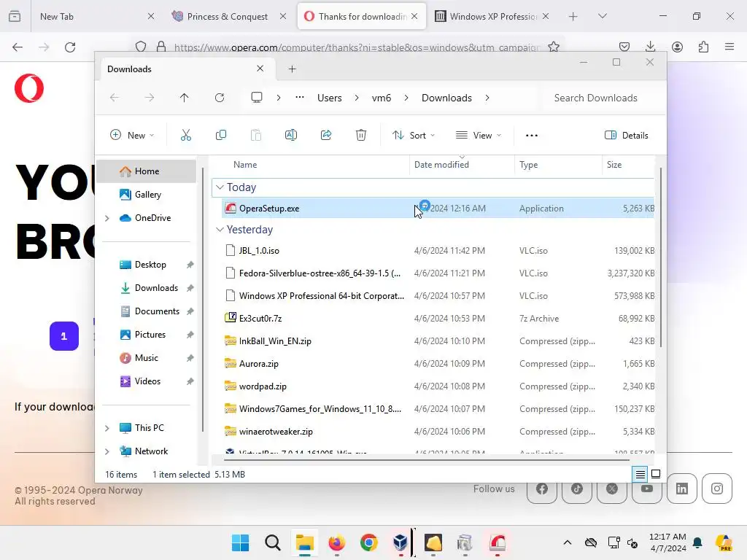Select Home in navigation pane

pos(147,171)
